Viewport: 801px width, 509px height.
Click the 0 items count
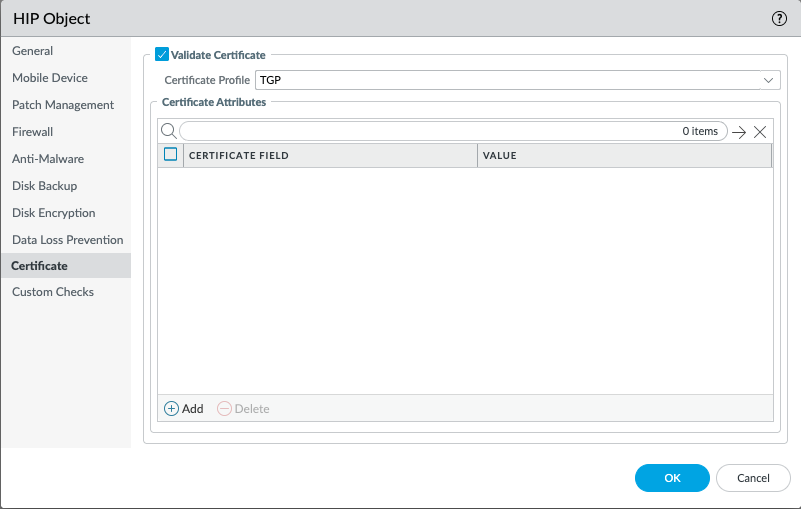point(700,131)
